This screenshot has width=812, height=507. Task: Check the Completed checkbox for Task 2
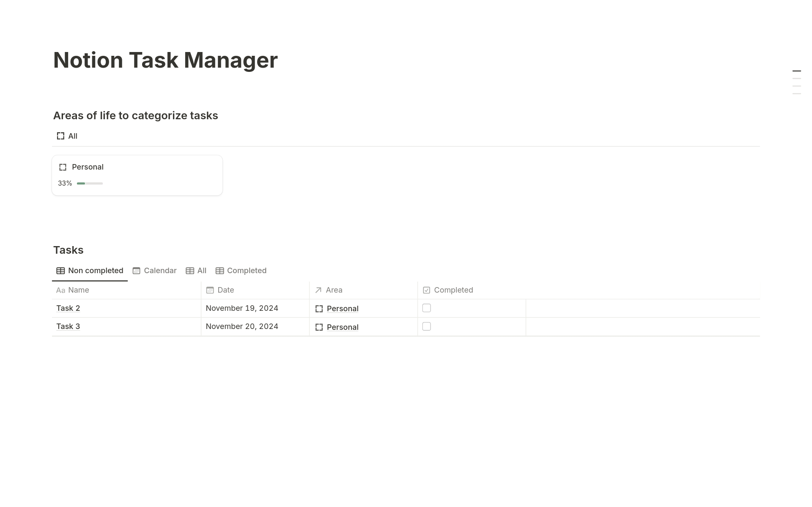426,308
